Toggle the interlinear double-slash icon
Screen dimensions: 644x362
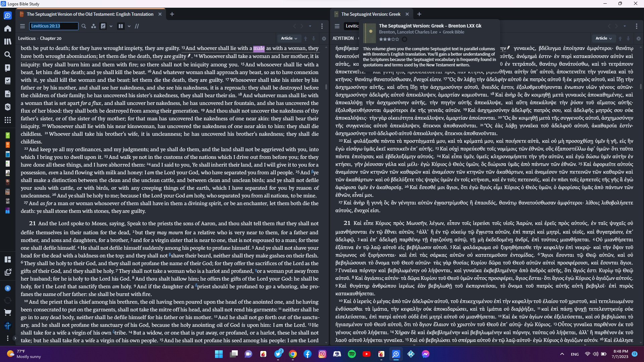tap(137, 26)
